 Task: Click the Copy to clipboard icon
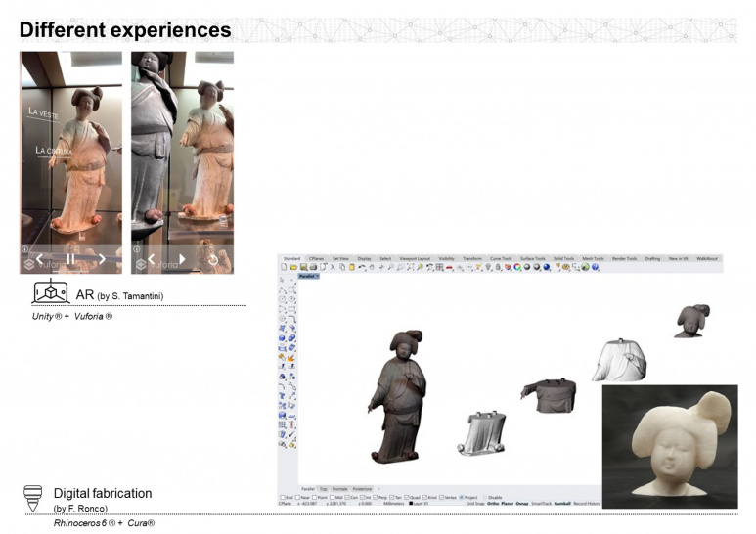342,267
